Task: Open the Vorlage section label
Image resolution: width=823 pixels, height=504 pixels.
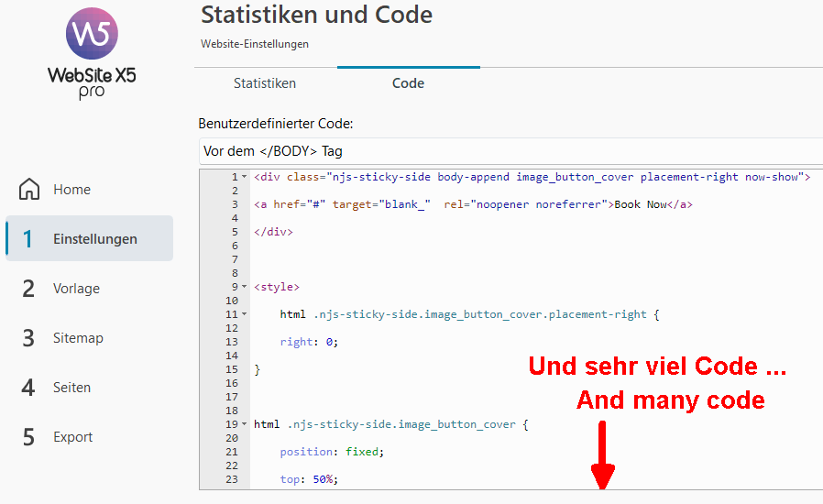Action: point(76,289)
